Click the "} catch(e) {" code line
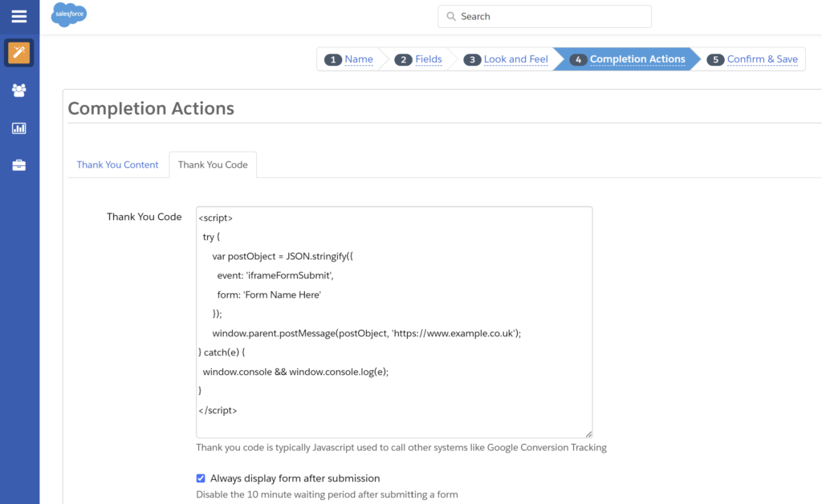This screenshot has height=504, width=822. [222, 352]
